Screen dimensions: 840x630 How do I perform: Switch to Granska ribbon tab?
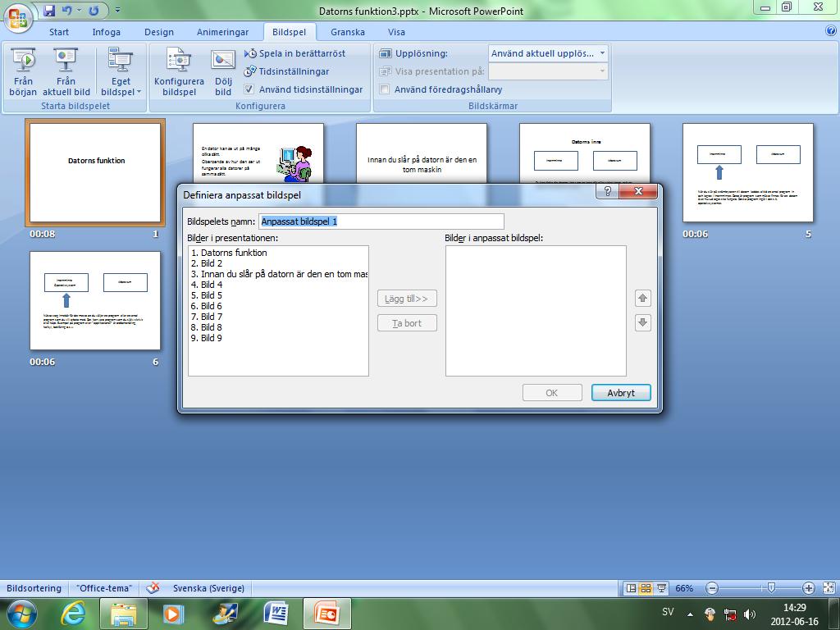pos(348,32)
